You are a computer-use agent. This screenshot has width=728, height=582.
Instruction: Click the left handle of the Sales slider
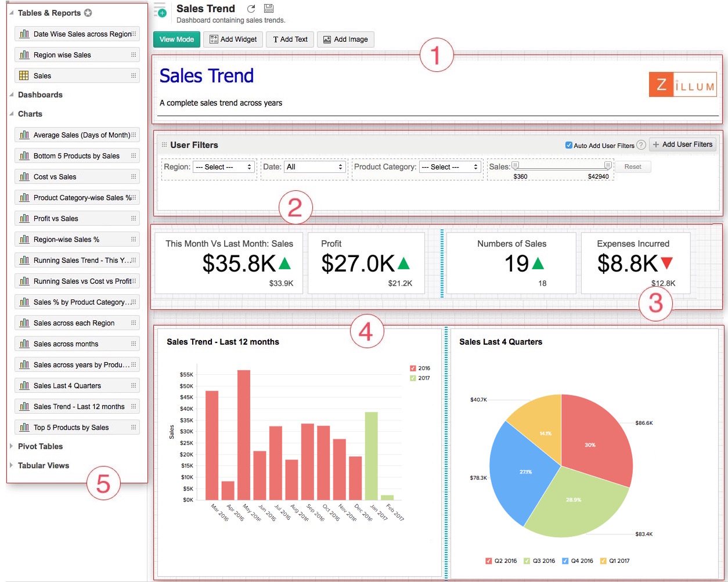pos(515,165)
